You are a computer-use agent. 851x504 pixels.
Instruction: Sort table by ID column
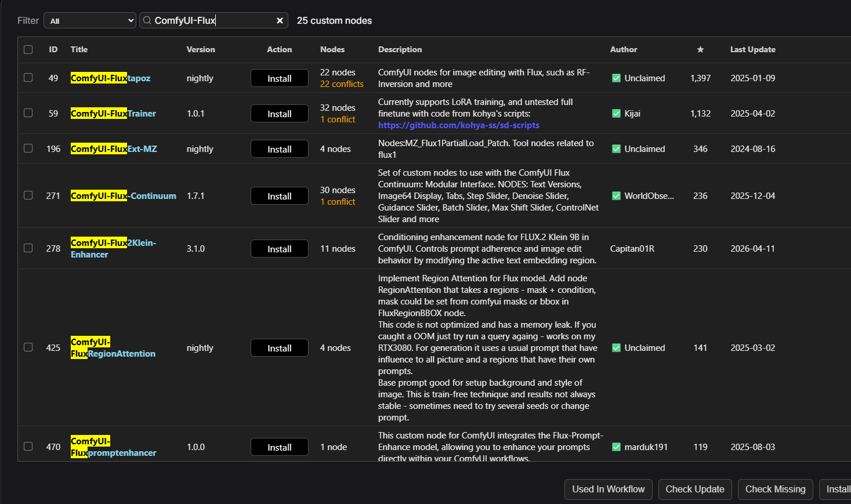point(53,49)
